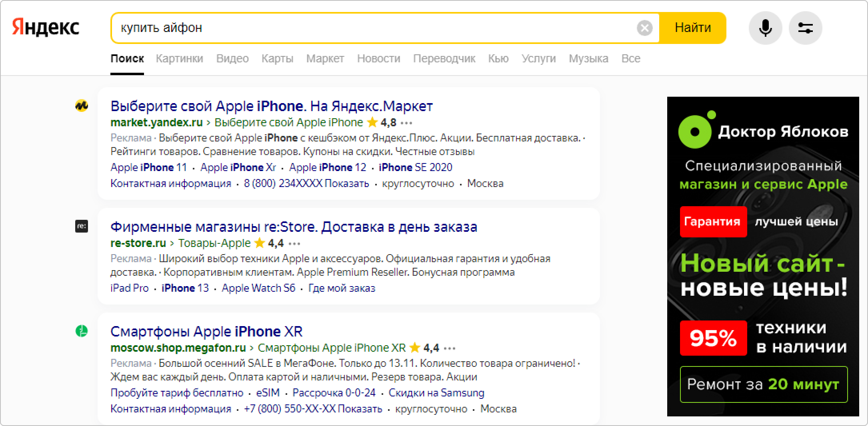
Task: Show the hidden MegaFon phone number
Action: click(360, 409)
